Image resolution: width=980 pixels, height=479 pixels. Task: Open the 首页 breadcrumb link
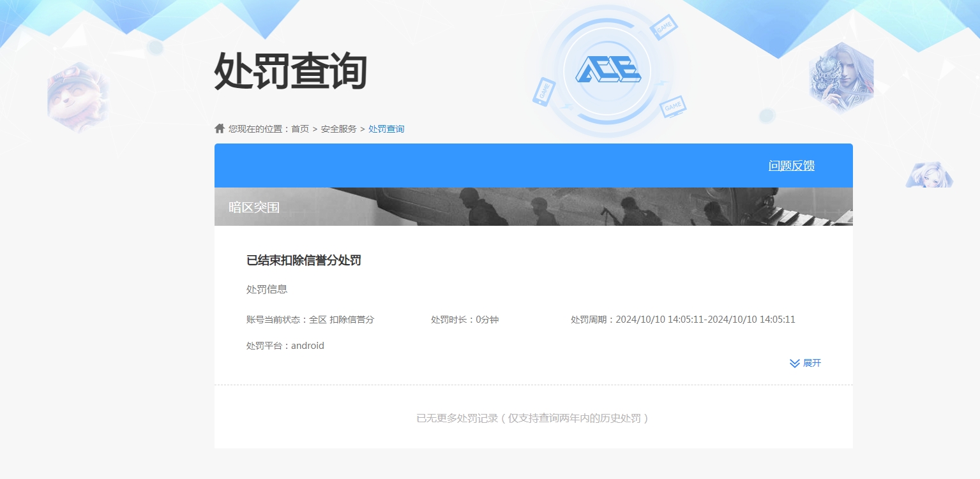click(x=299, y=128)
